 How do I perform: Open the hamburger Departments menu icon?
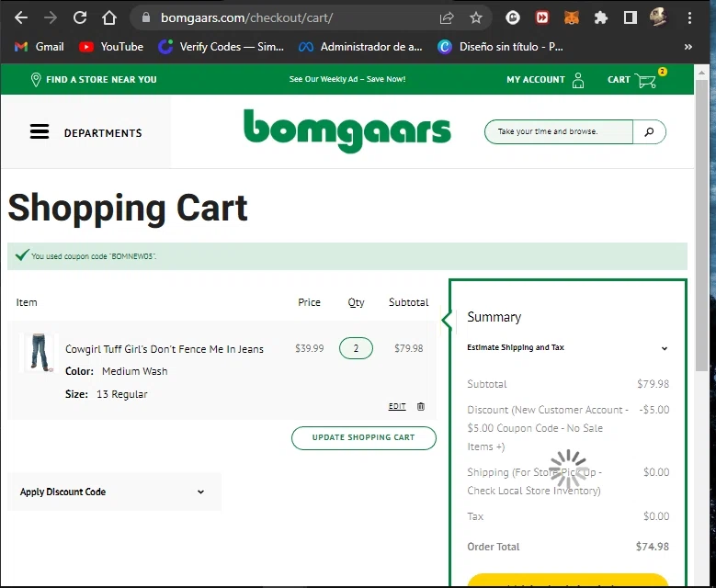[40, 131]
